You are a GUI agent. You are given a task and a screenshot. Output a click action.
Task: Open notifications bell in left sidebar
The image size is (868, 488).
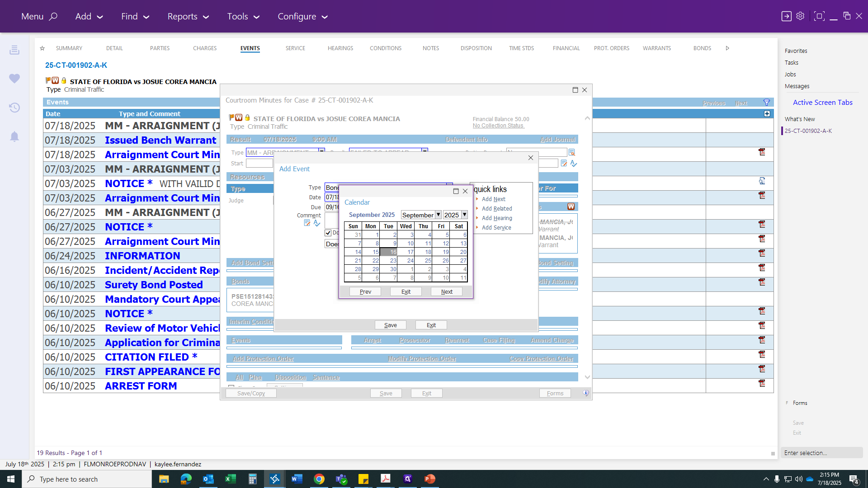14,136
